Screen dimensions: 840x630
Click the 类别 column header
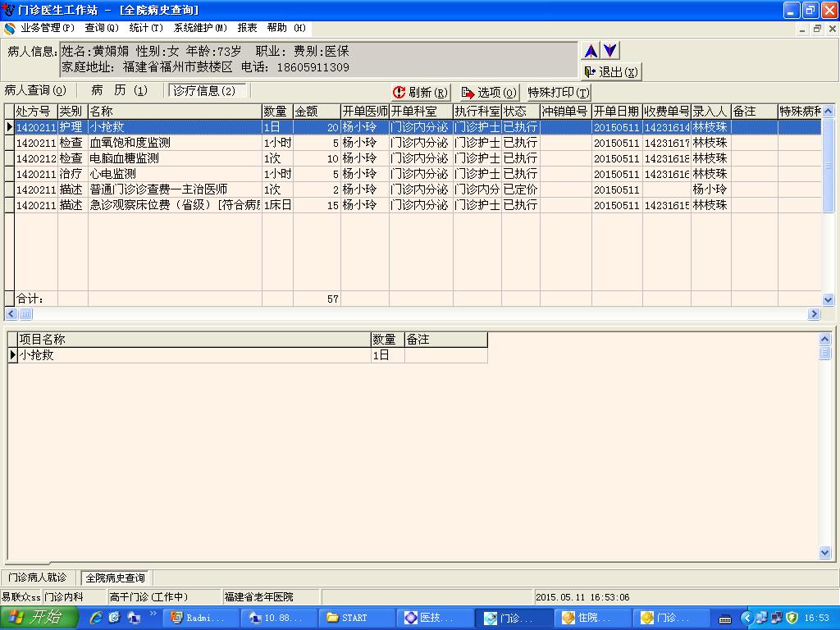tap(73, 112)
